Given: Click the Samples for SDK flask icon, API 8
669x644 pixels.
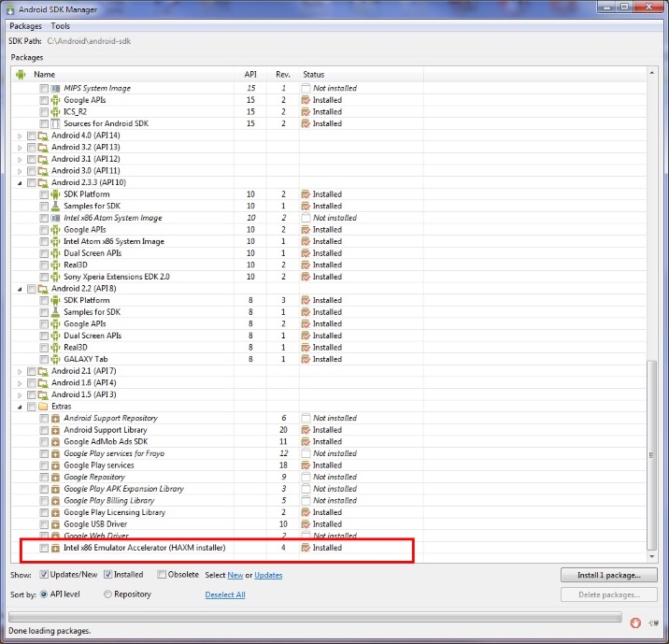Looking at the screenshot, I should point(55,312).
